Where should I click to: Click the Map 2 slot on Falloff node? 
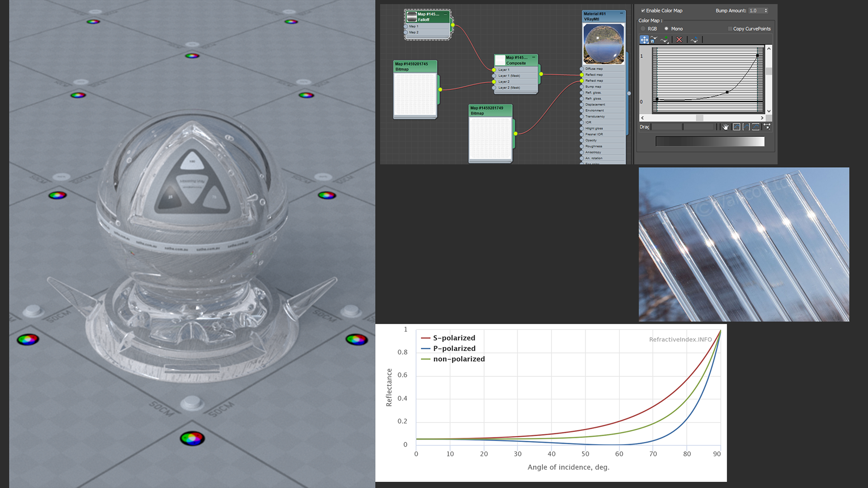[x=427, y=32]
